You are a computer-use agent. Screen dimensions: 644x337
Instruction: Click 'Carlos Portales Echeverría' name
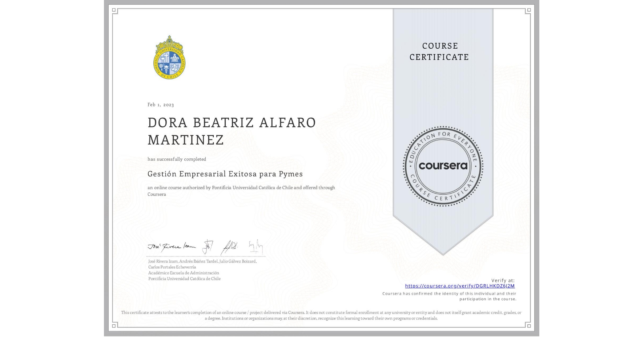click(172, 267)
